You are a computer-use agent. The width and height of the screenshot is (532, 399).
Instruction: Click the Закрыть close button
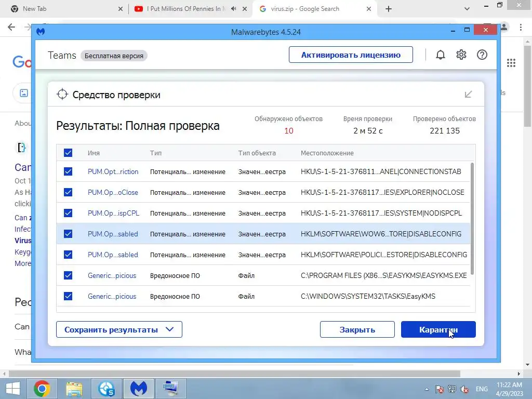pyautogui.click(x=357, y=329)
